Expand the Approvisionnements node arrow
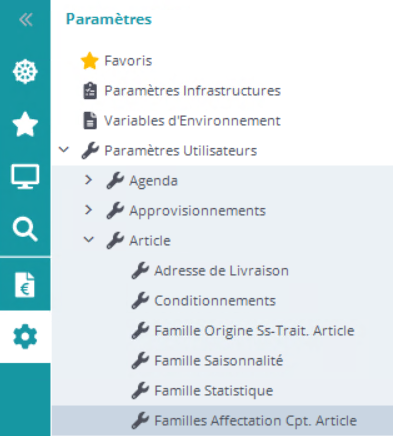The image size is (393, 436). 88,210
